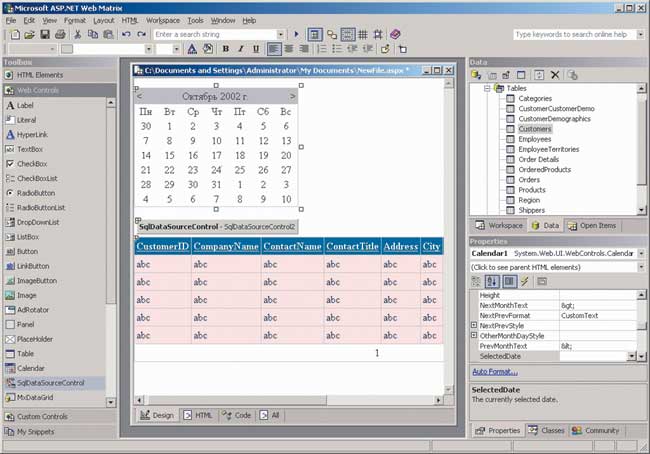The image size is (650, 454).
Task: Toggle the Italic formatting button
Action: pos(241,49)
